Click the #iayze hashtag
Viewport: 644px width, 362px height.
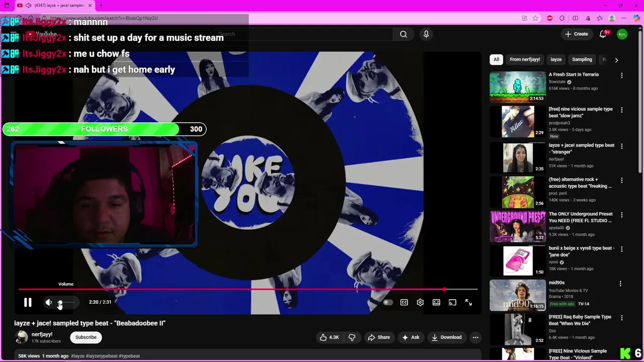point(77,356)
